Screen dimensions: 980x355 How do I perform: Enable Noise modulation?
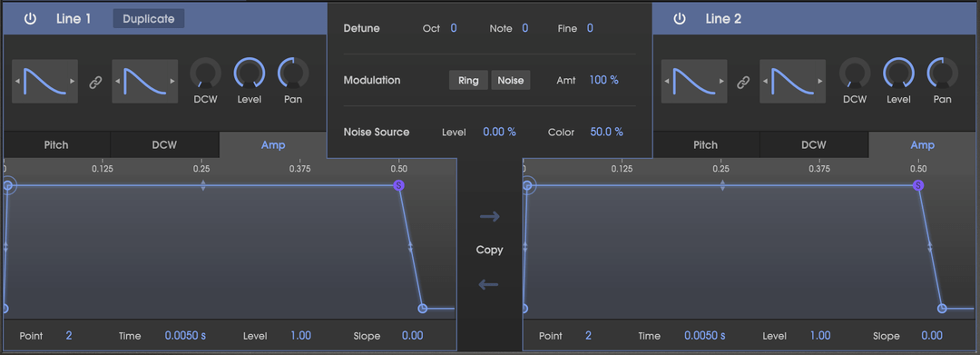click(x=511, y=80)
